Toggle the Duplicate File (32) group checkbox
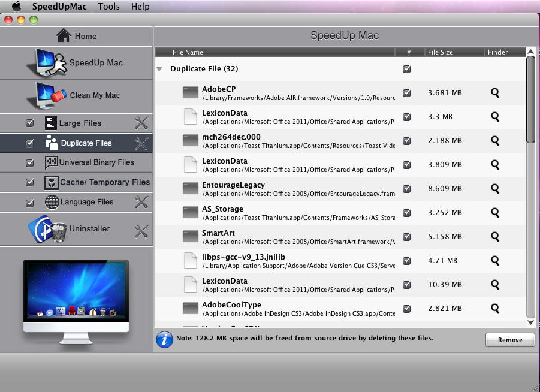Viewport: 540px width, 392px height. [x=407, y=69]
